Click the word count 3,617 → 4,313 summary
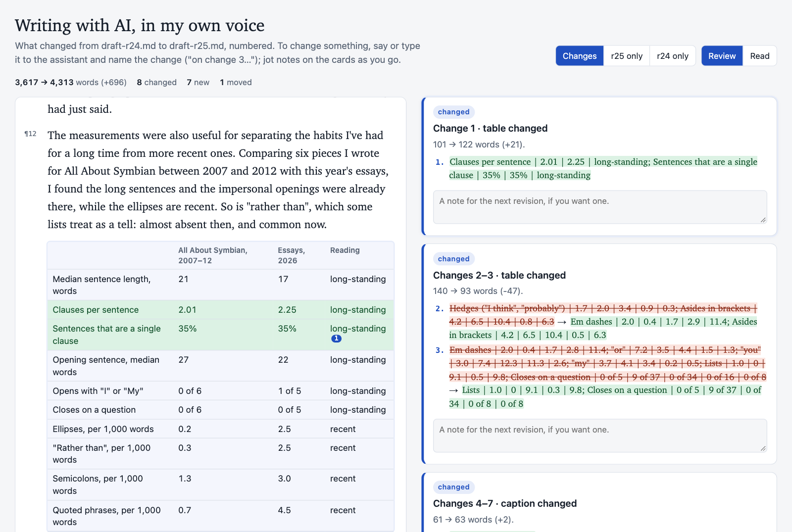This screenshot has width=792, height=532. [71, 82]
